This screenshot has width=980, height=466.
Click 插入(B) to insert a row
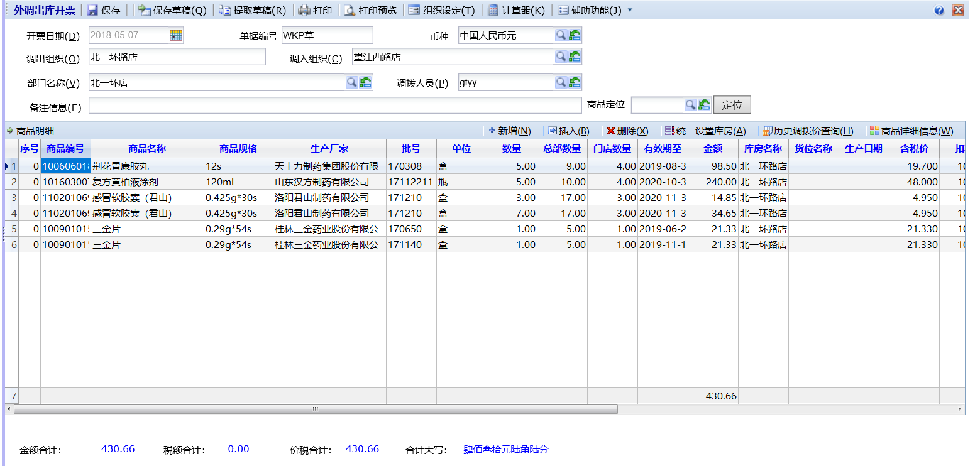point(568,131)
